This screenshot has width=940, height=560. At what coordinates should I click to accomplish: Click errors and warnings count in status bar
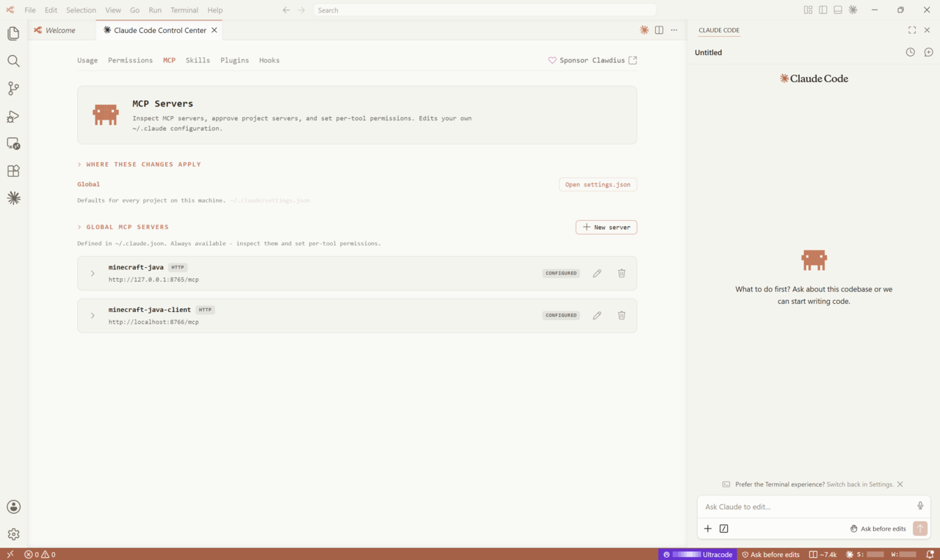click(x=40, y=554)
